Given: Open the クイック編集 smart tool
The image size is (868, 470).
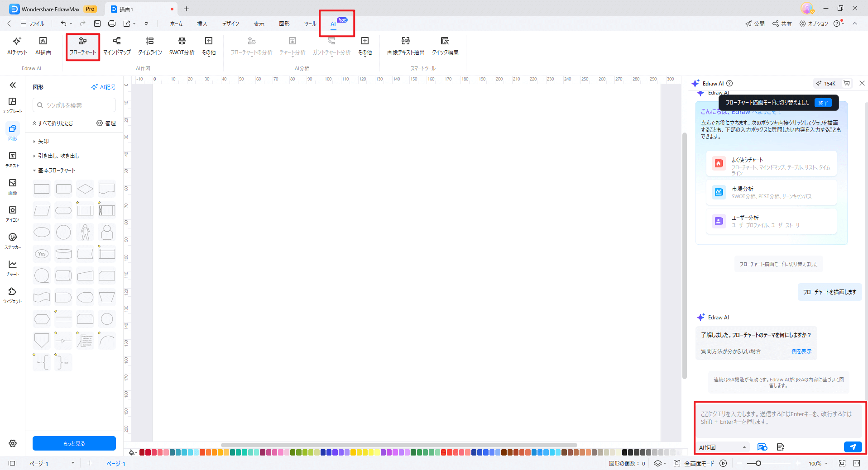Looking at the screenshot, I should point(445,46).
